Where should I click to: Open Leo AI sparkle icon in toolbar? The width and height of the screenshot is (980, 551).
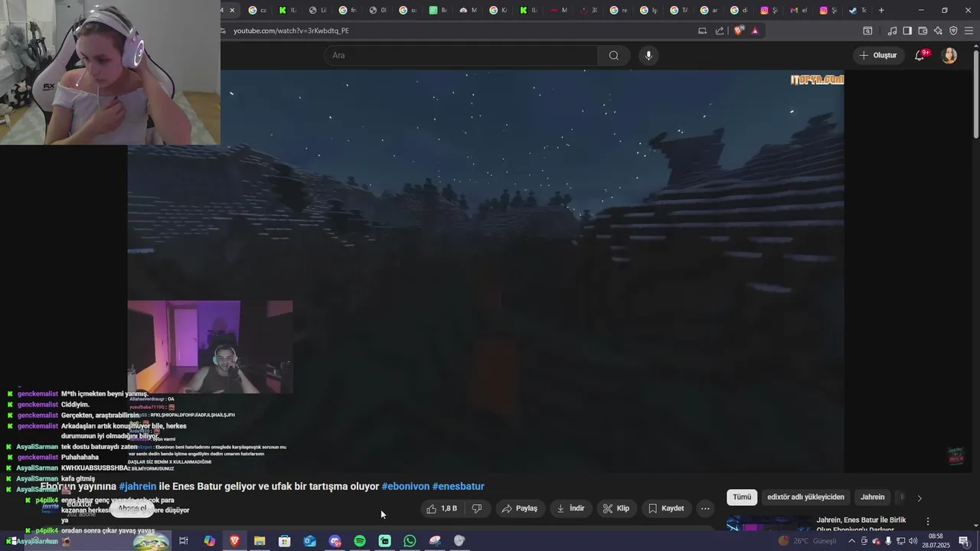tap(938, 31)
